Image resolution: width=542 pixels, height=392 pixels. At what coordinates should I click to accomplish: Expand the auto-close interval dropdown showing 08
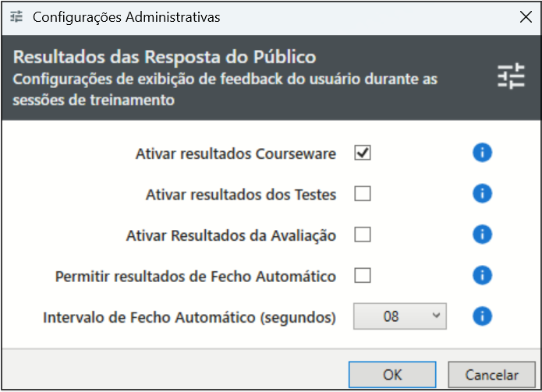pyautogui.click(x=400, y=316)
